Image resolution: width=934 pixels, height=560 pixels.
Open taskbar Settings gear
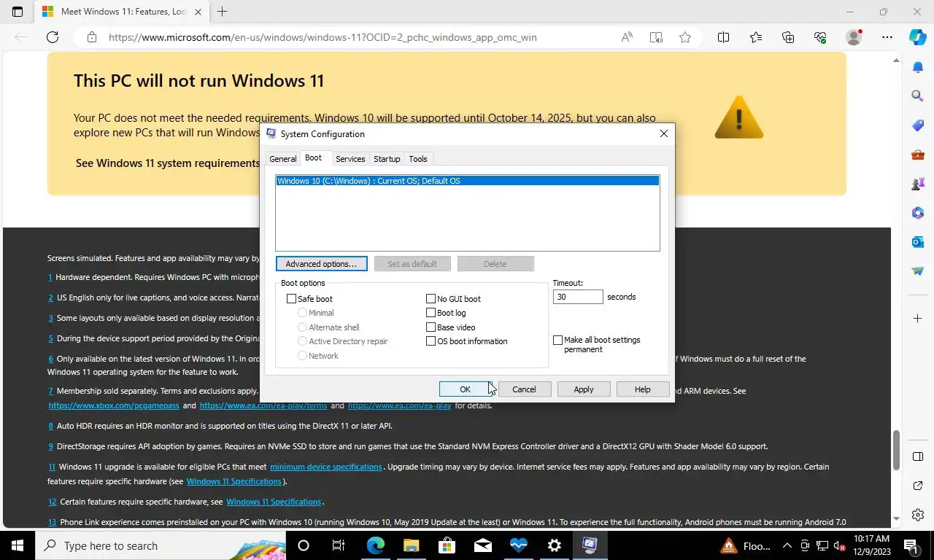click(554, 545)
